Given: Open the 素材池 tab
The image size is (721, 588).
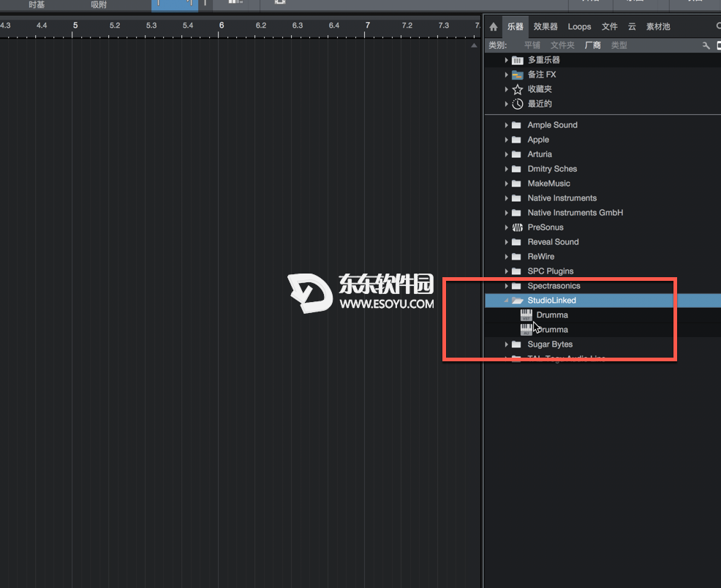Looking at the screenshot, I should (x=658, y=26).
